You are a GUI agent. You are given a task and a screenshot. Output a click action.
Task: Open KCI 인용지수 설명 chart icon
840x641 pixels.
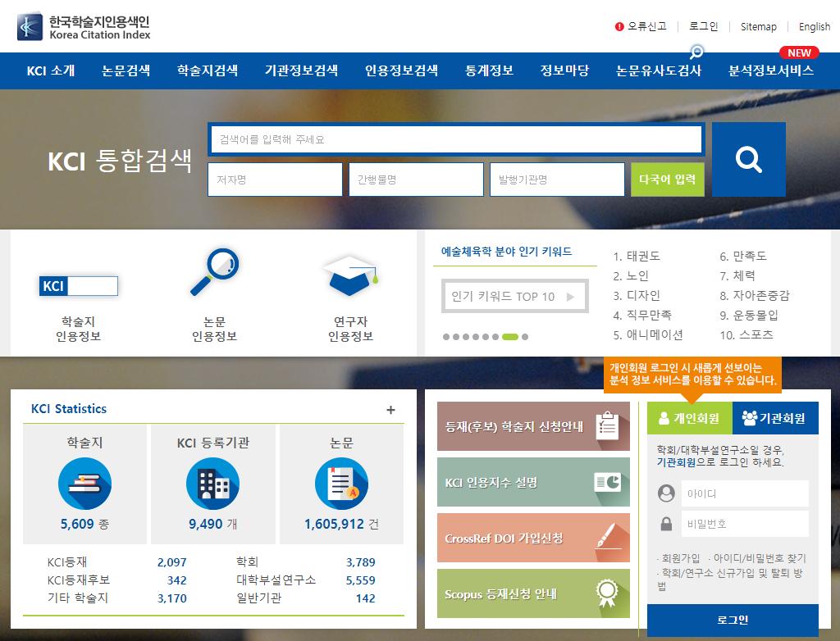[607, 484]
